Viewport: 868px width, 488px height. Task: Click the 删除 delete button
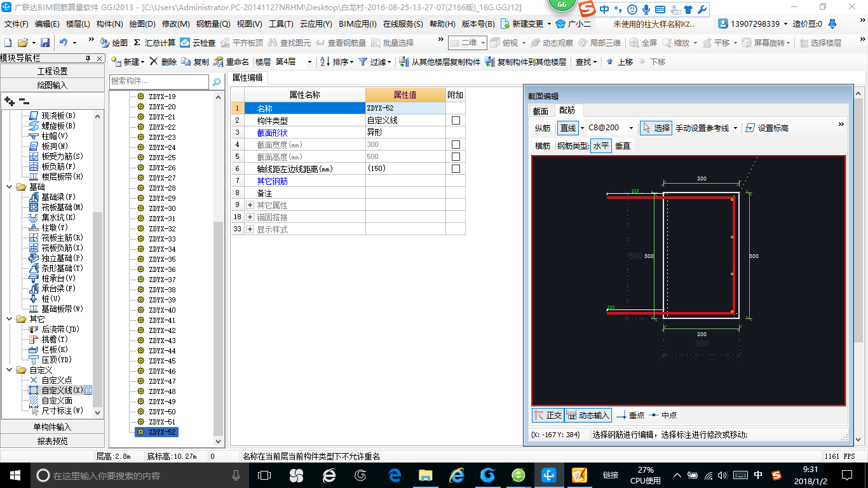[163, 62]
